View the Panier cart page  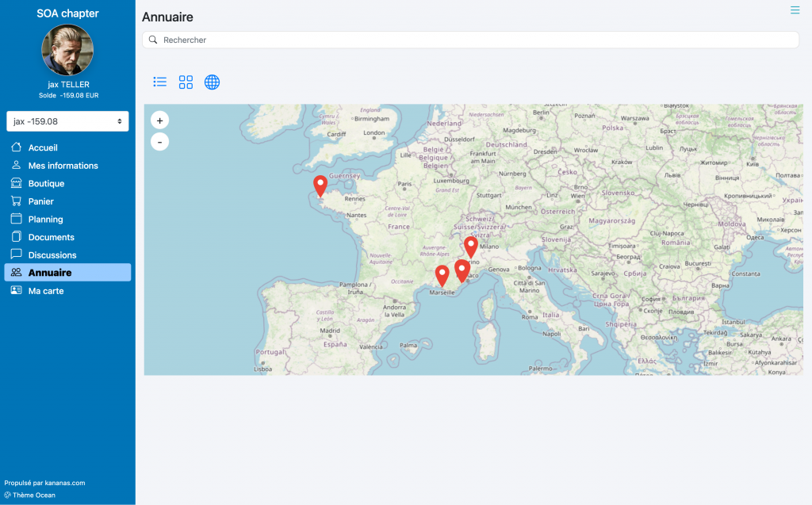pos(40,201)
